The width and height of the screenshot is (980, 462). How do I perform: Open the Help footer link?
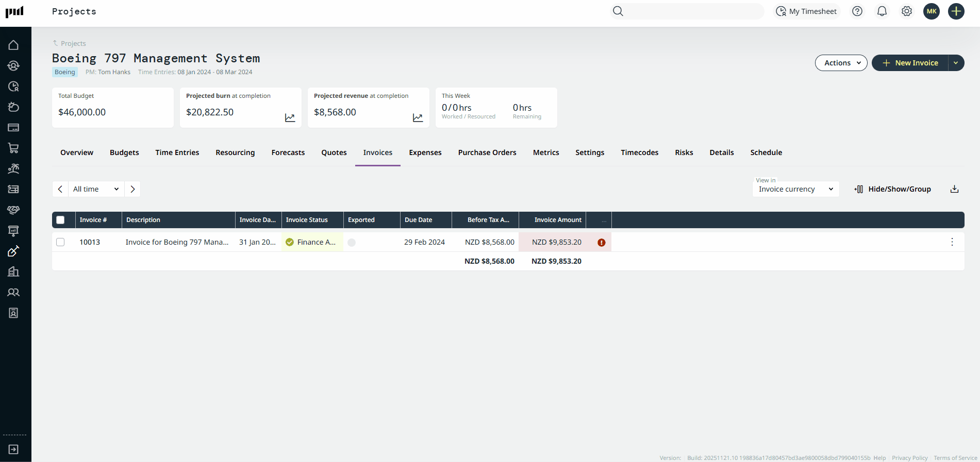coord(879,458)
